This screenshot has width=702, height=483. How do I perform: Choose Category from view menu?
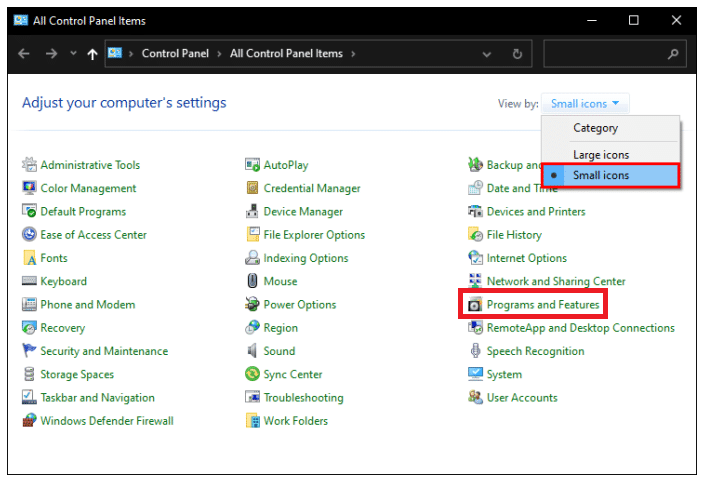click(595, 128)
